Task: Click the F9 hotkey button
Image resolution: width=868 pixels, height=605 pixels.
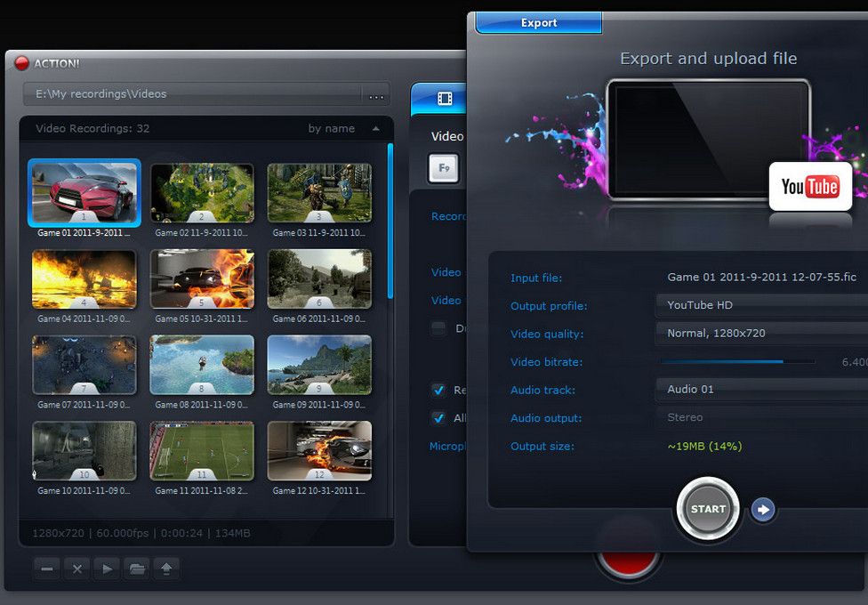Action: click(444, 168)
